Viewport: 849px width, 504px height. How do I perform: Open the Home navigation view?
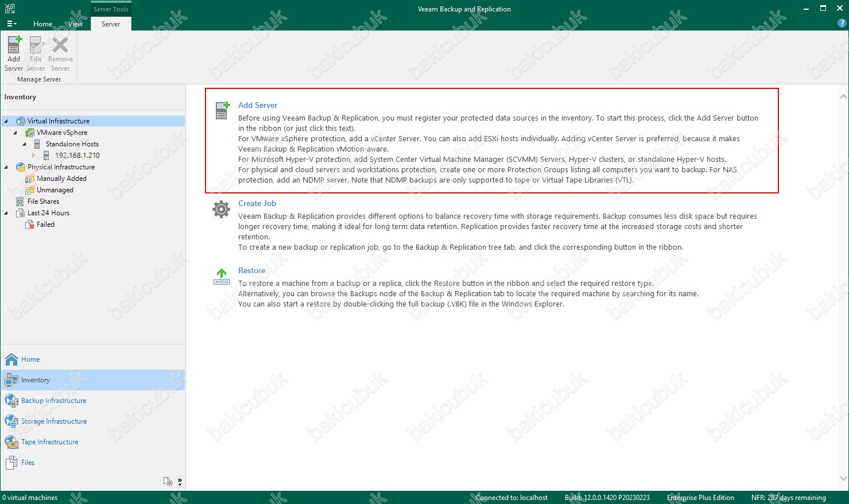[x=93, y=359]
